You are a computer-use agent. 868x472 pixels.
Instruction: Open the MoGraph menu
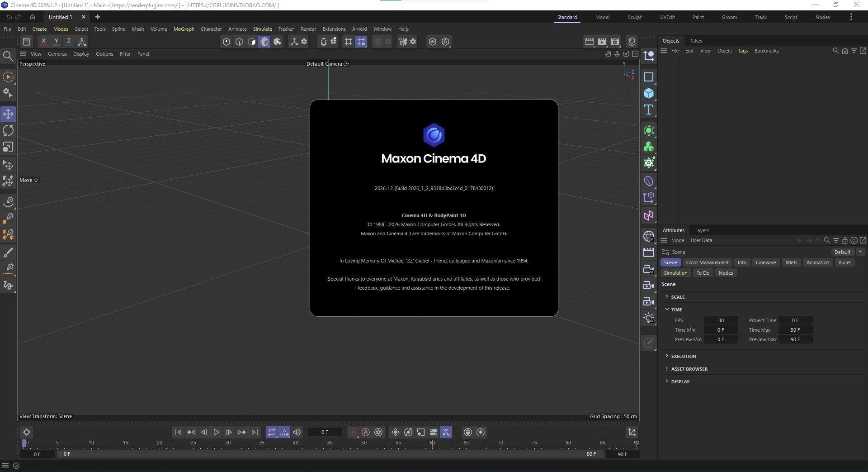coord(184,29)
